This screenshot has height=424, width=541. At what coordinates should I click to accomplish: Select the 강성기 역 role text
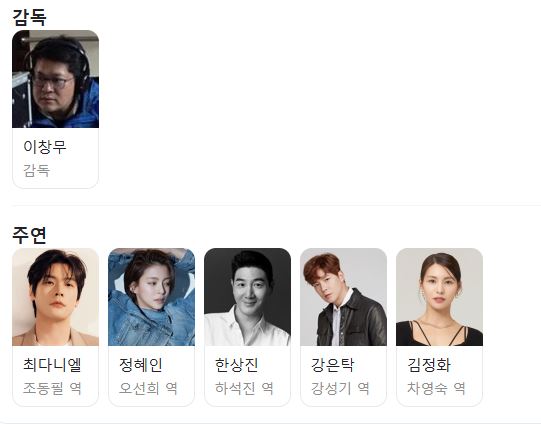click(x=340, y=388)
